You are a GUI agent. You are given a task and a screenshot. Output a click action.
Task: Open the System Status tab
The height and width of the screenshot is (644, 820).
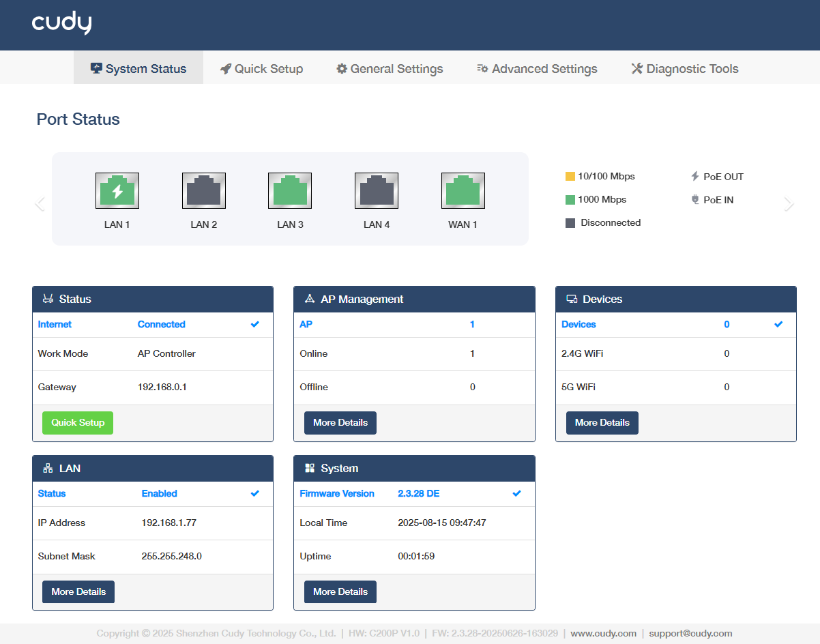pos(138,68)
